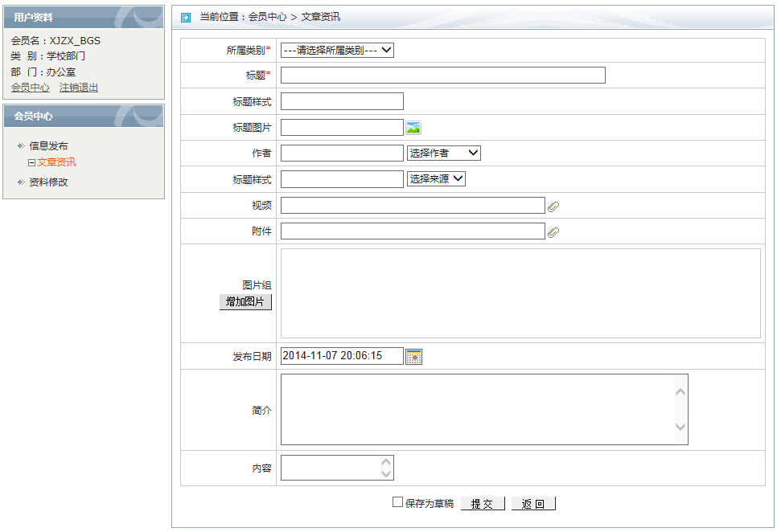
Task: Click the 提交 submit button
Action: coord(483,504)
